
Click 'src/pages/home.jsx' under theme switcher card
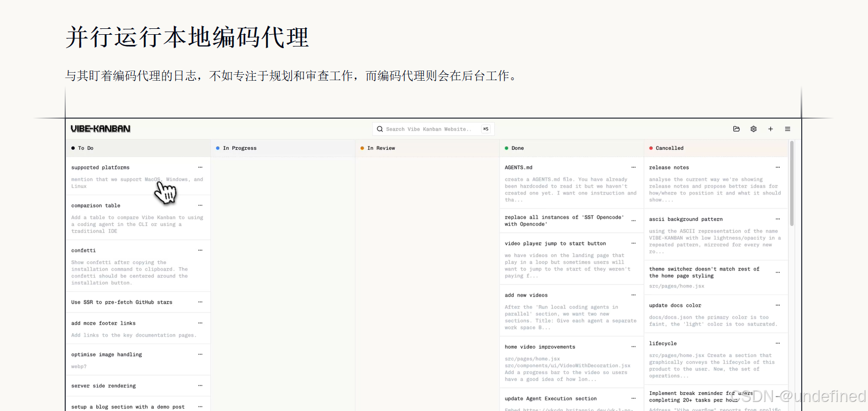coord(677,286)
